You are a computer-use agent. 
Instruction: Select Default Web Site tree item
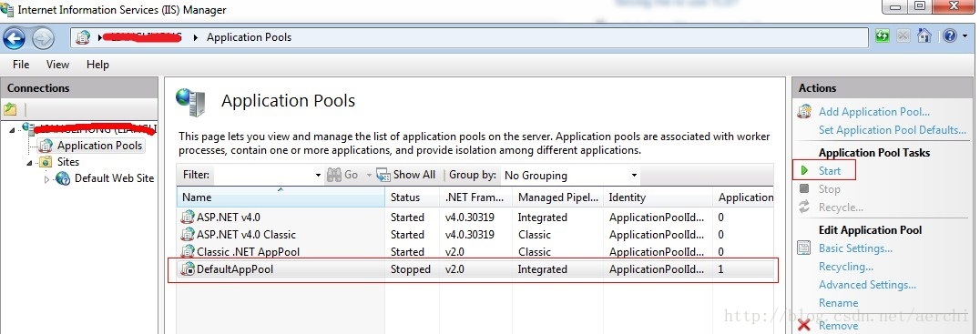coord(114,178)
